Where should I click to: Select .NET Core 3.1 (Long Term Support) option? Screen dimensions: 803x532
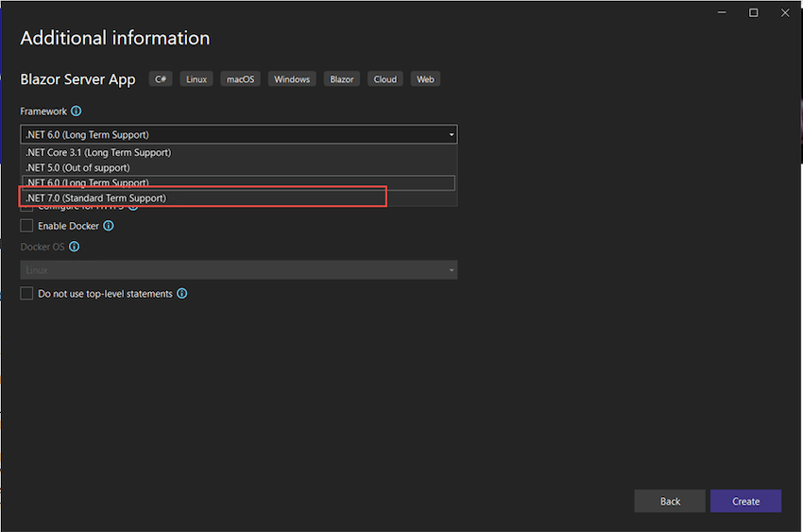99,152
